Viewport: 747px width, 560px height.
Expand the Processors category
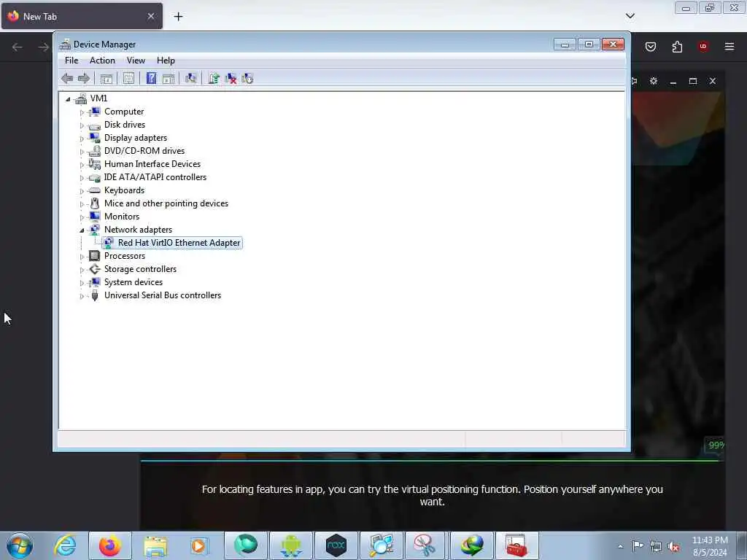tap(82, 257)
